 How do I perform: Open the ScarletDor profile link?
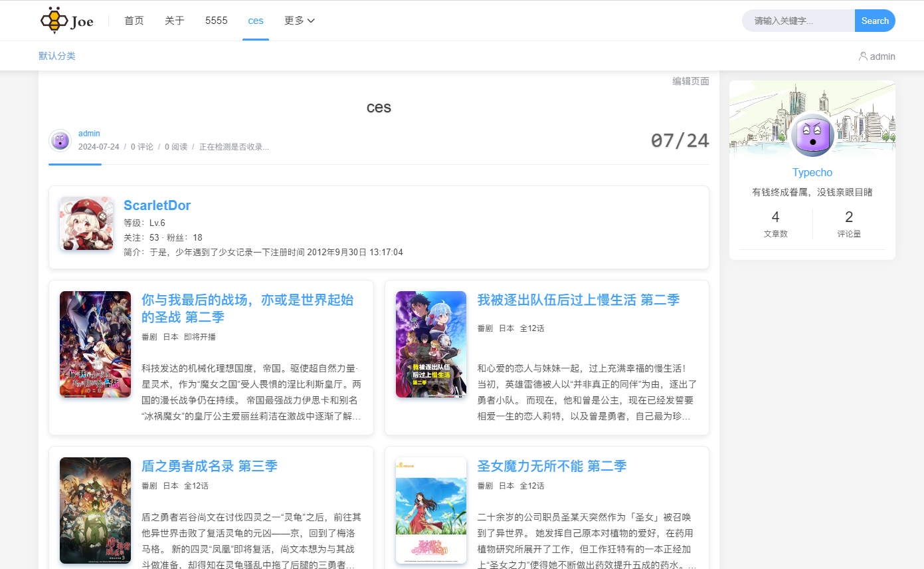coord(157,205)
